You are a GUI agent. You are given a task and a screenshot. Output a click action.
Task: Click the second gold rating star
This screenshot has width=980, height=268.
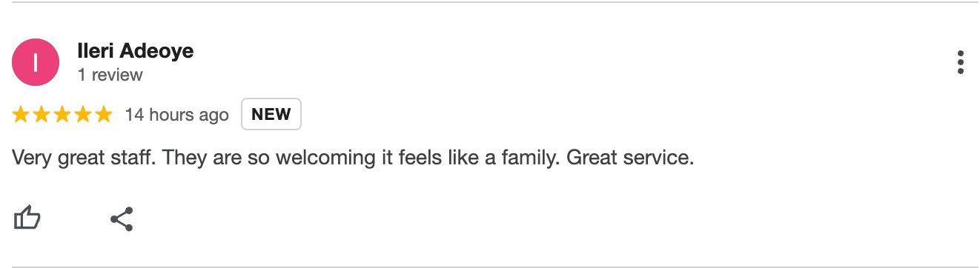[x=42, y=115]
